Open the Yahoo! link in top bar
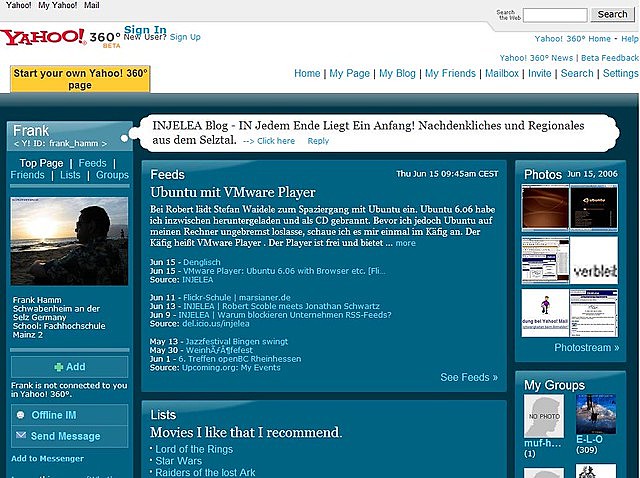Image resolution: width=640 pixels, height=478 pixels. click(18, 5)
